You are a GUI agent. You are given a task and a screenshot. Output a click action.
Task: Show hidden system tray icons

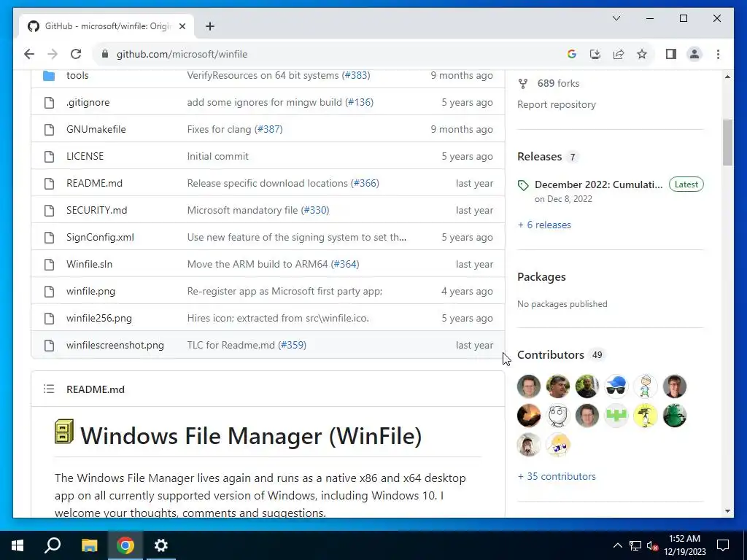[x=617, y=545]
